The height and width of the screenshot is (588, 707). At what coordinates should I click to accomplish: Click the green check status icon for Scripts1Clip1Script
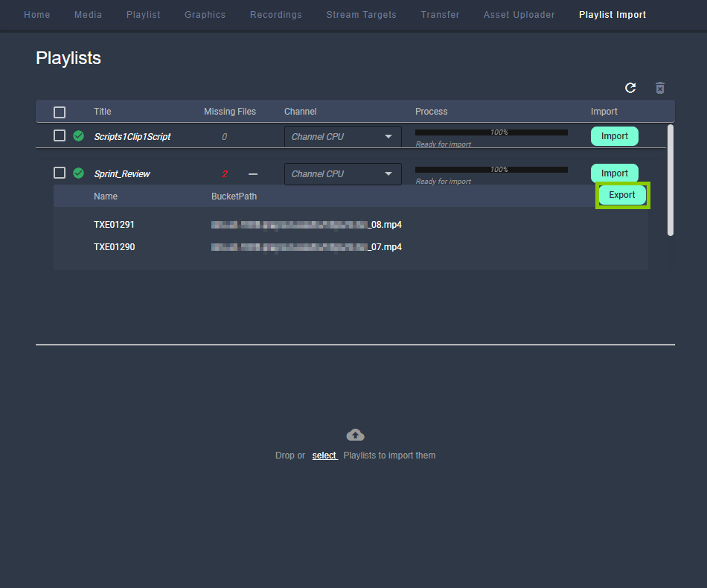[x=78, y=135]
